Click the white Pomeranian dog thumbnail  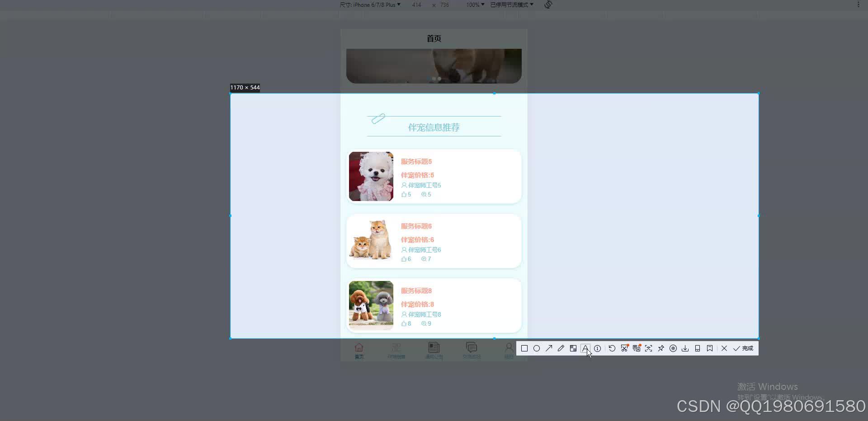coord(371,176)
